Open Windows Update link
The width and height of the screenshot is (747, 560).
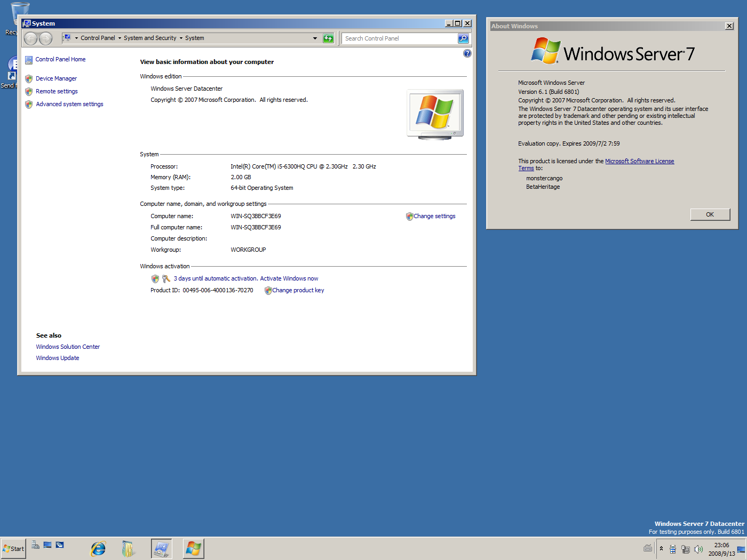pyautogui.click(x=58, y=358)
